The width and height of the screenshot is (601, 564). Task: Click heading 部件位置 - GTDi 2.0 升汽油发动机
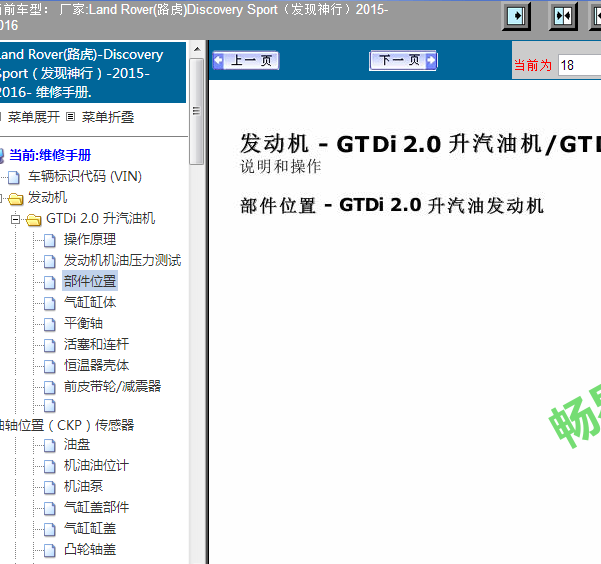point(392,205)
